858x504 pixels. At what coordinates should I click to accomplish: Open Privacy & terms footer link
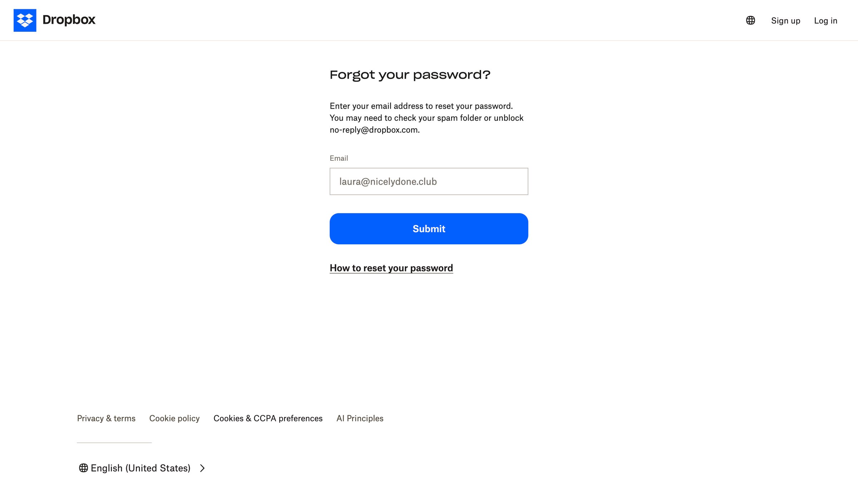106,418
